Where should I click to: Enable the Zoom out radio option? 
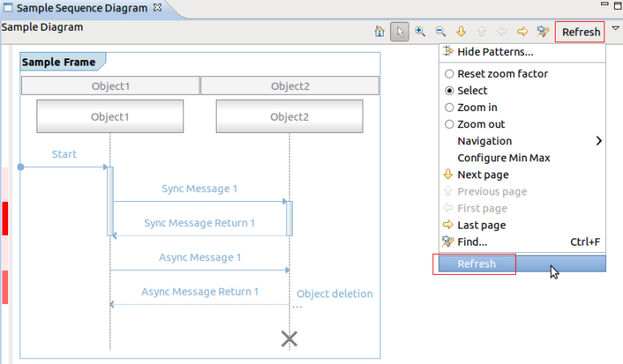click(481, 124)
